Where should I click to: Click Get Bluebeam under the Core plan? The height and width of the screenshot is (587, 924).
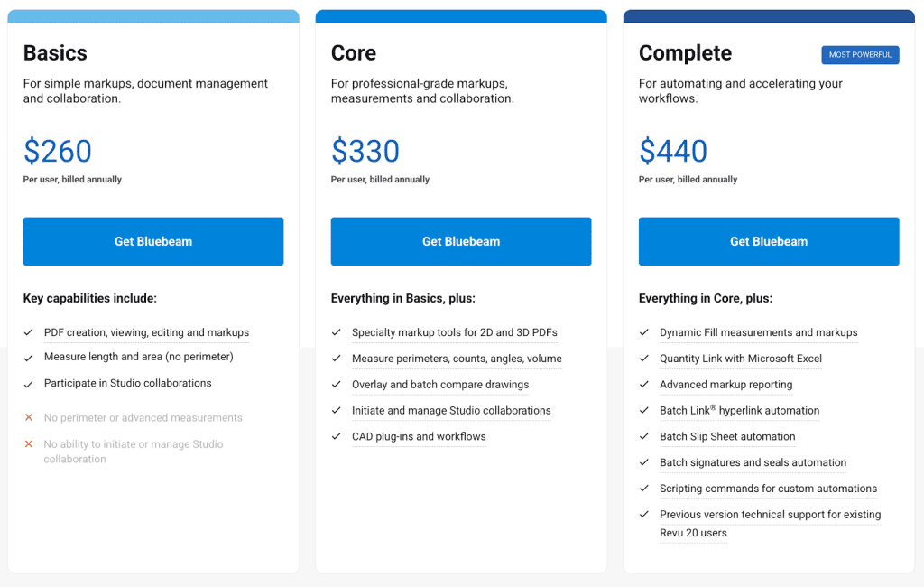click(x=461, y=241)
